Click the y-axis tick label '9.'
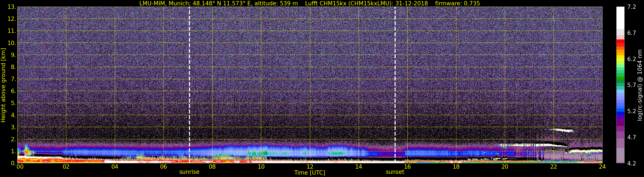The width and height of the screenshot is (644, 177). (13, 55)
